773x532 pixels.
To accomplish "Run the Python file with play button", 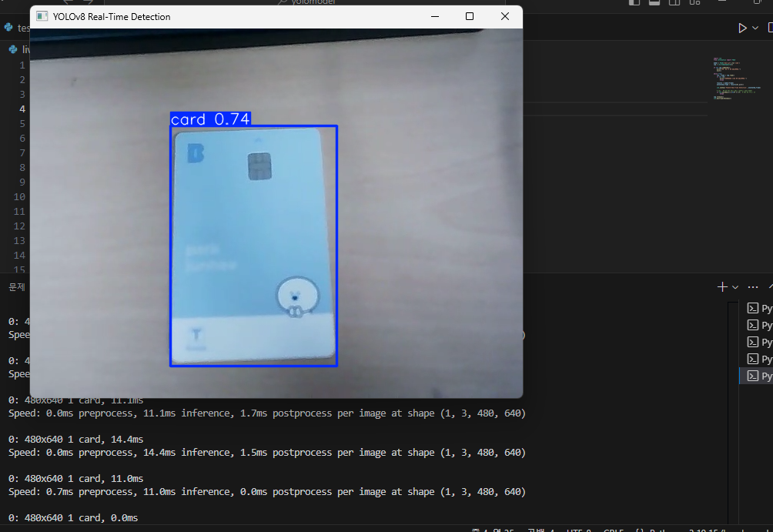I will tap(742, 28).
